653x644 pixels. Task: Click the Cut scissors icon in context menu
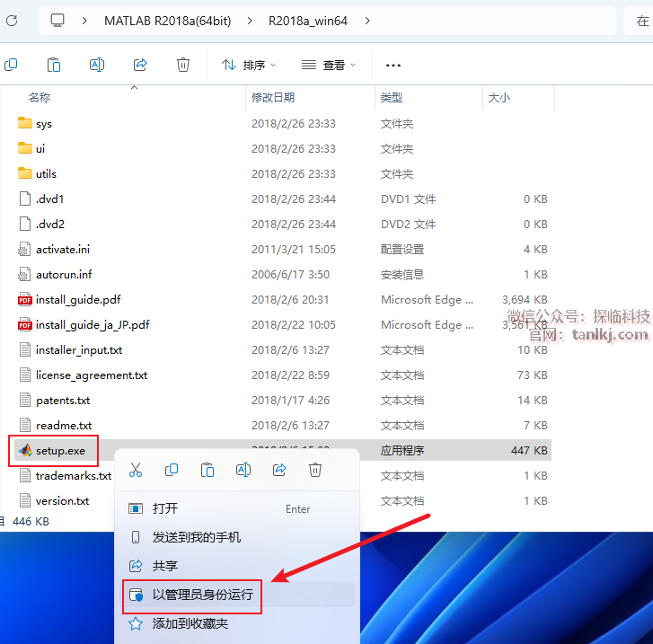(x=136, y=470)
